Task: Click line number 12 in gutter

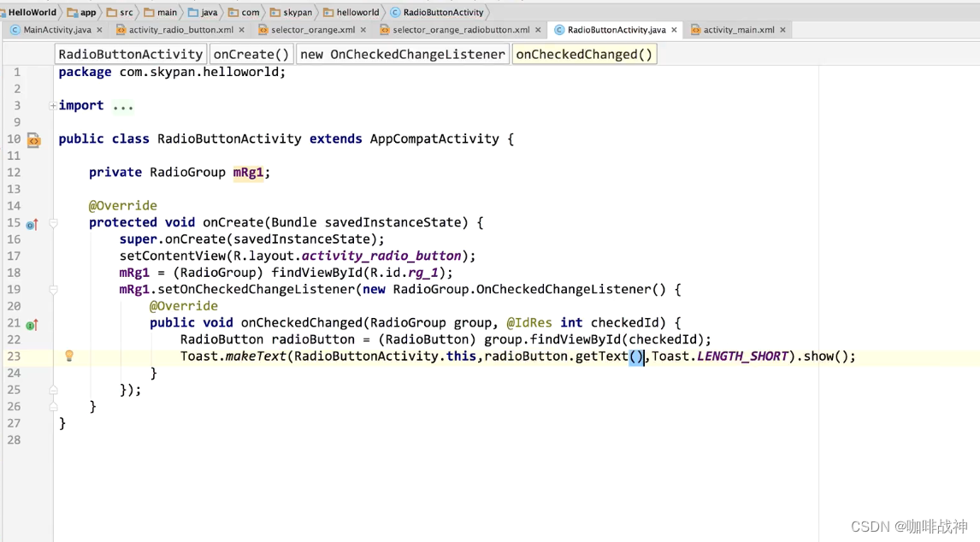Action: click(14, 173)
